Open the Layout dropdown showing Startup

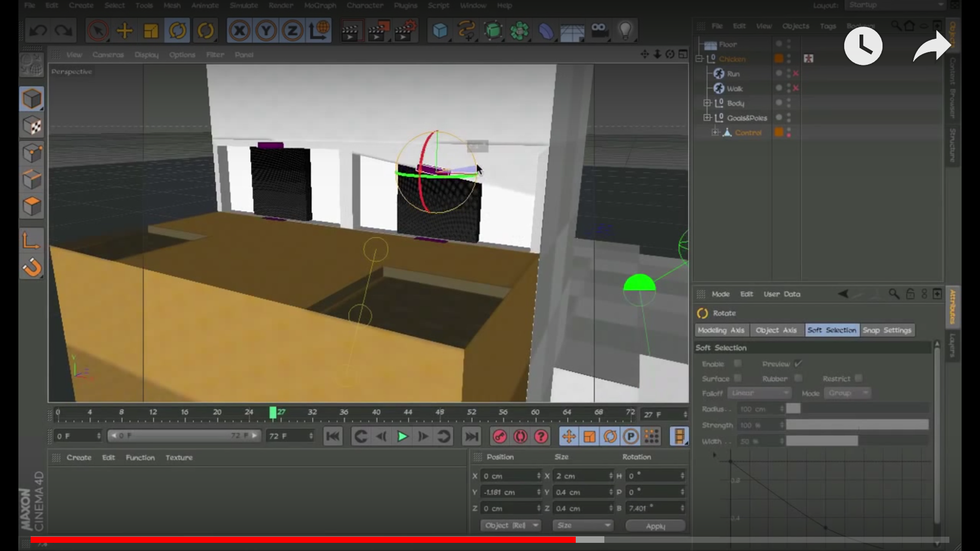[x=896, y=5]
